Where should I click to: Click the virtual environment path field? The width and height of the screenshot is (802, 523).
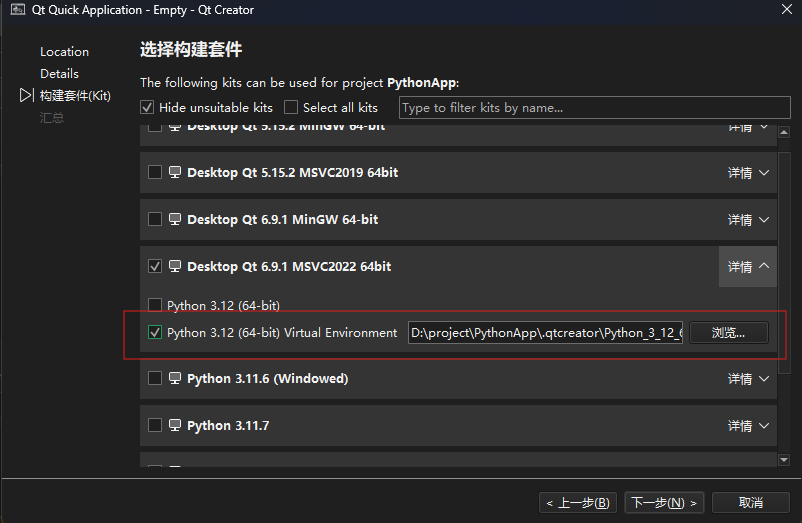(545, 333)
